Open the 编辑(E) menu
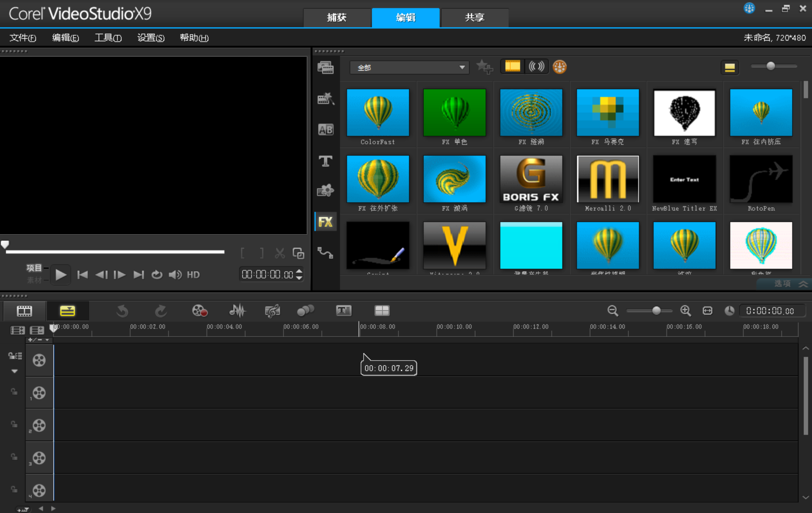Image resolution: width=812 pixels, height=513 pixels. pyautogui.click(x=66, y=38)
